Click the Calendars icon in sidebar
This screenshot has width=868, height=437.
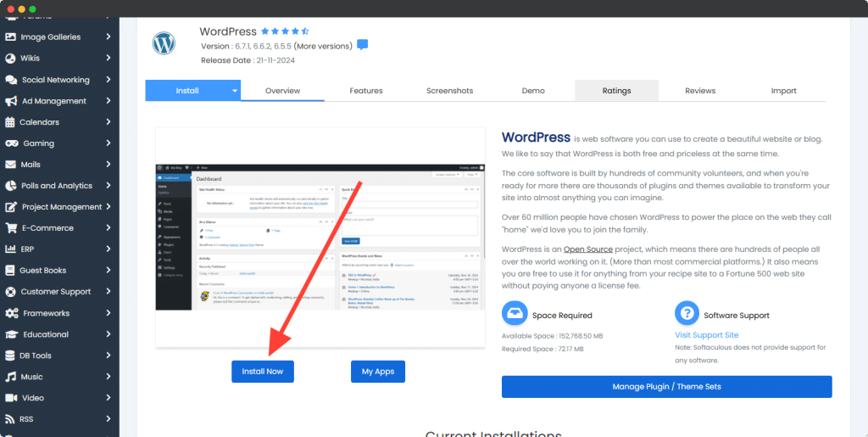tap(10, 122)
